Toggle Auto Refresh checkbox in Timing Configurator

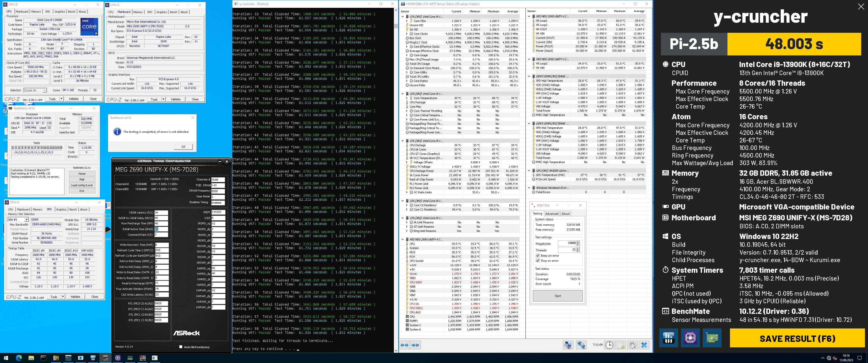pyautogui.click(x=181, y=347)
